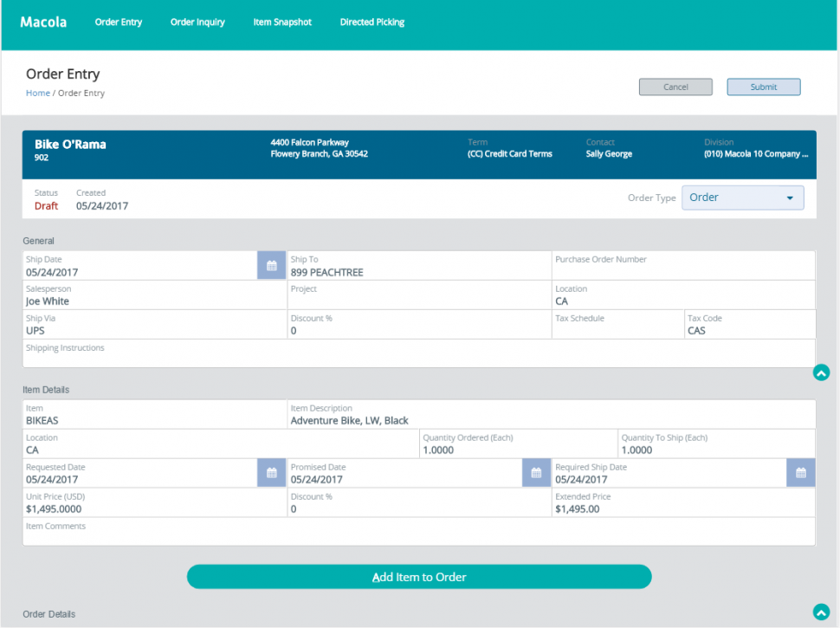The image size is (840, 628).
Task: Open Item Snapshot in the navbar
Action: point(282,23)
